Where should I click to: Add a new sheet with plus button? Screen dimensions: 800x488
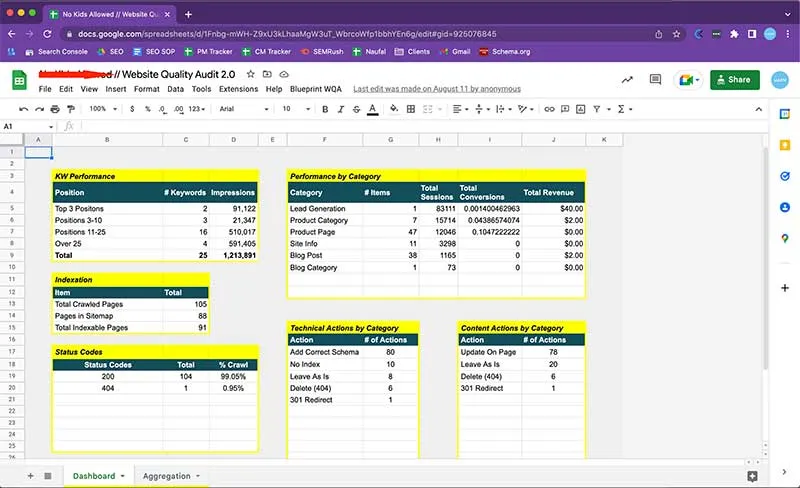31,476
